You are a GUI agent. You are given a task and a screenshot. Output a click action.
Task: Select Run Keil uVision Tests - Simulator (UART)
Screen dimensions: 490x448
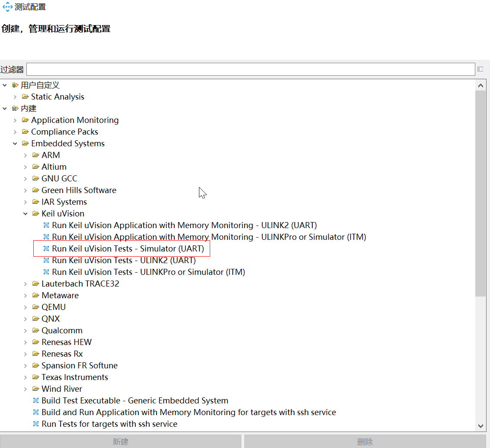tap(128, 248)
